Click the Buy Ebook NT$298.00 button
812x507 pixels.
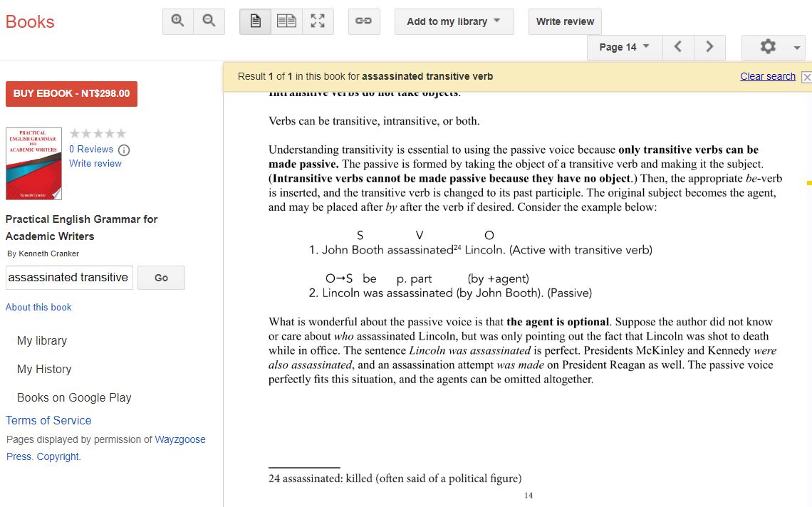pyautogui.click(x=71, y=93)
